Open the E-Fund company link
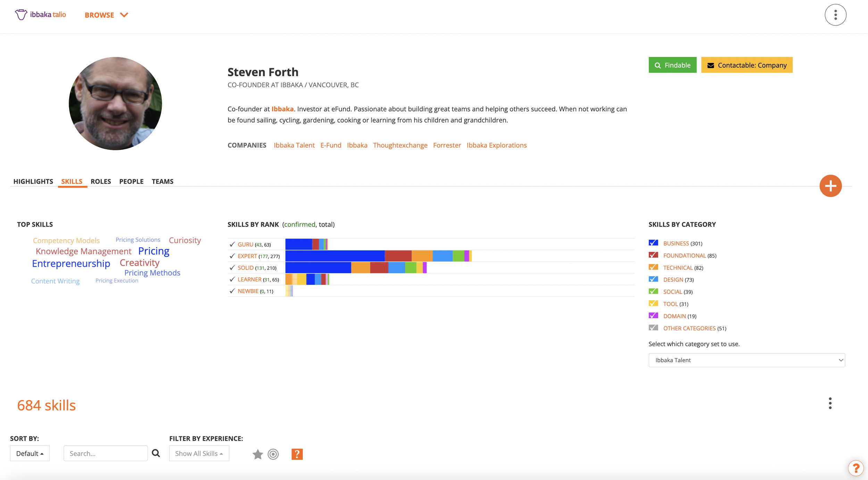 point(331,145)
